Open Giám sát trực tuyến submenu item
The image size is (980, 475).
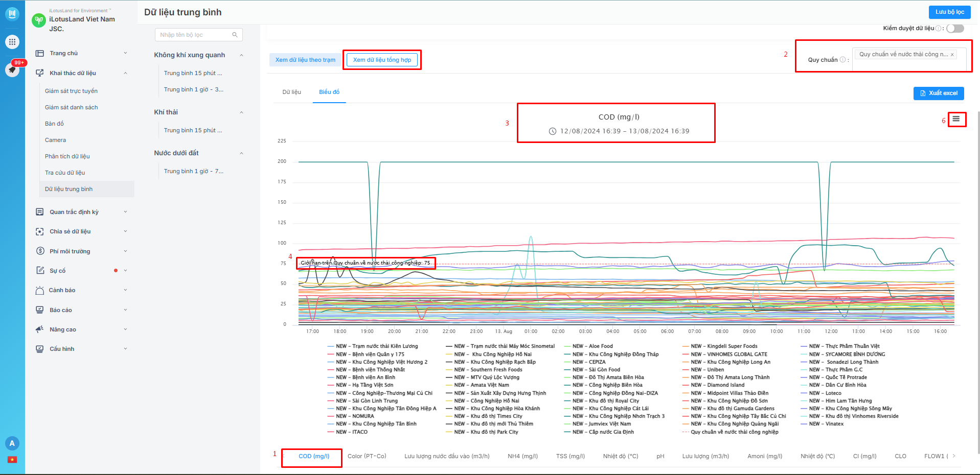71,91
